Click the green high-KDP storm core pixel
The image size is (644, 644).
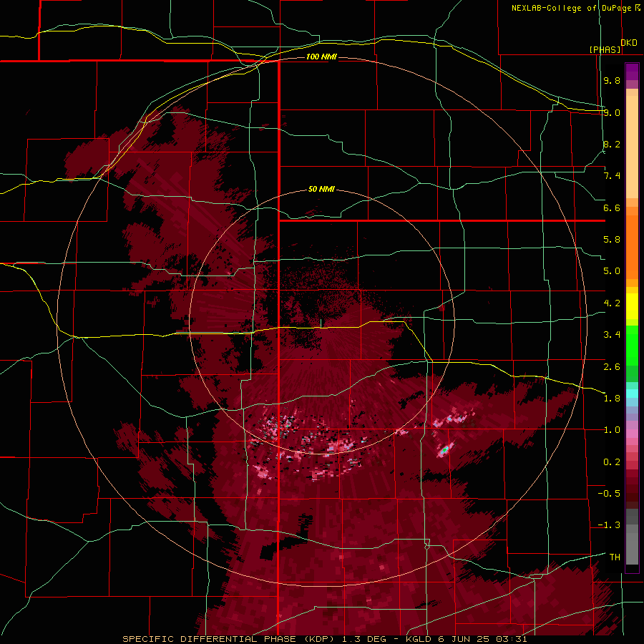(x=444, y=451)
